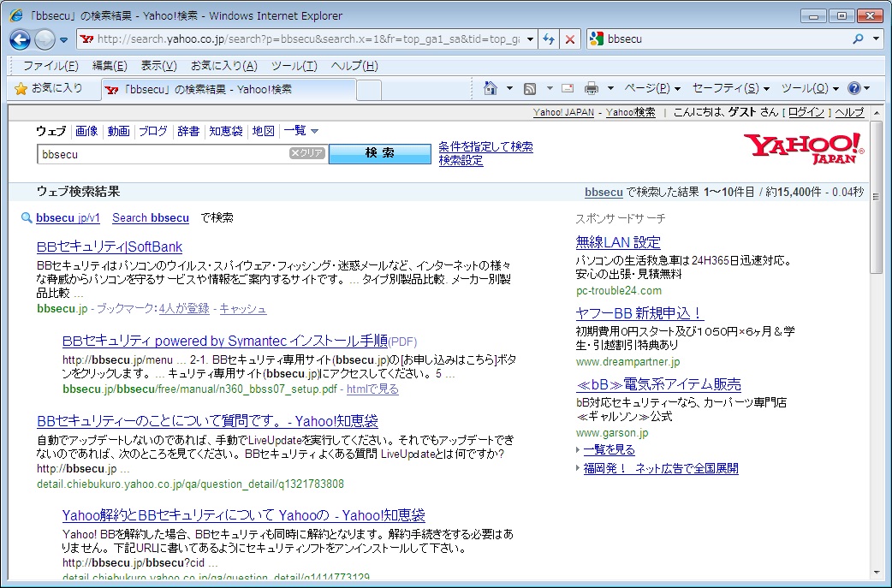Open the ヘルプ(H) menu
This screenshot has height=588, width=892.
coord(354,66)
